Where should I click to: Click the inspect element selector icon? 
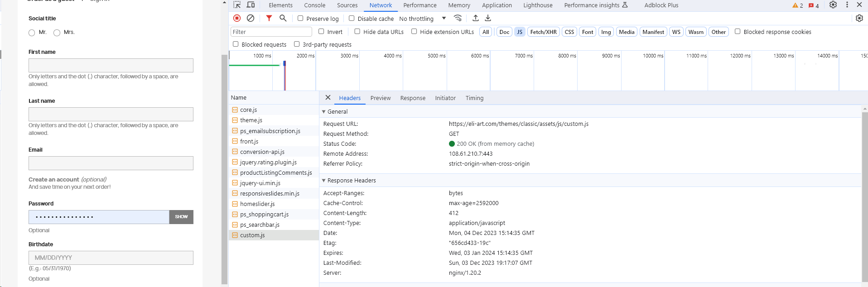pyautogui.click(x=237, y=5)
